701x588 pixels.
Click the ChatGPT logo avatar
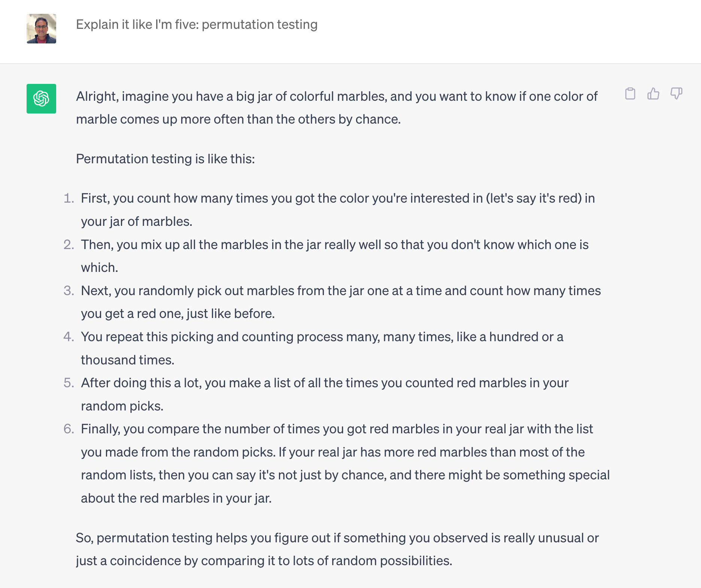coord(41,98)
